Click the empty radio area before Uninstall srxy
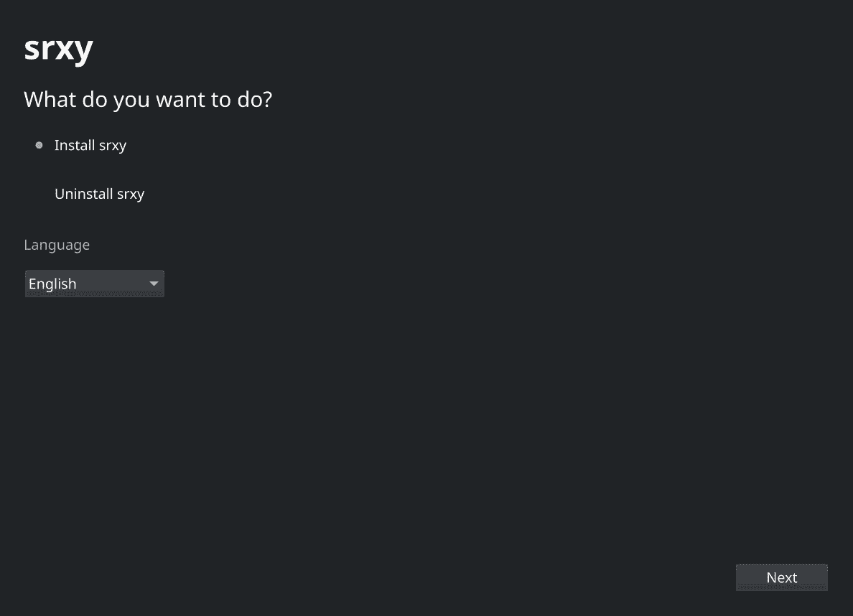Image resolution: width=853 pixels, height=616 pixels. [39, 194]
